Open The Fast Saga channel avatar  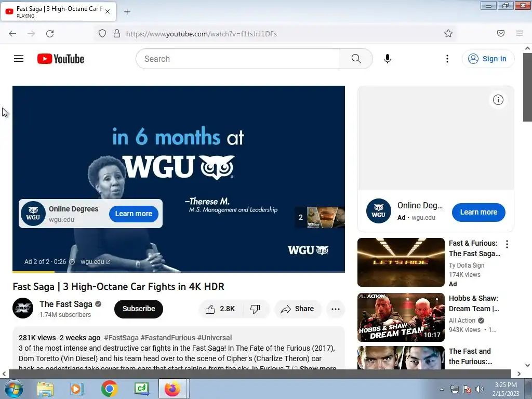click(23, 308)
